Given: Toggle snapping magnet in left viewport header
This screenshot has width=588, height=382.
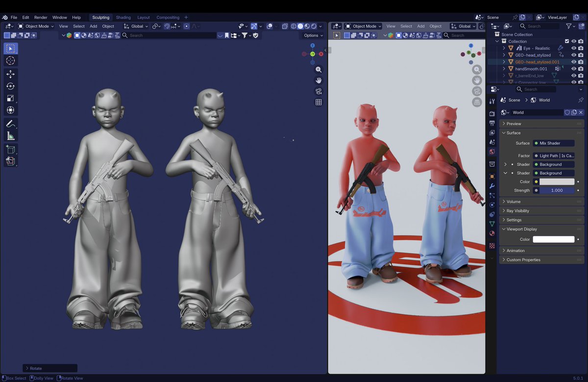Looking at the screenshot, I should point(167,26).
